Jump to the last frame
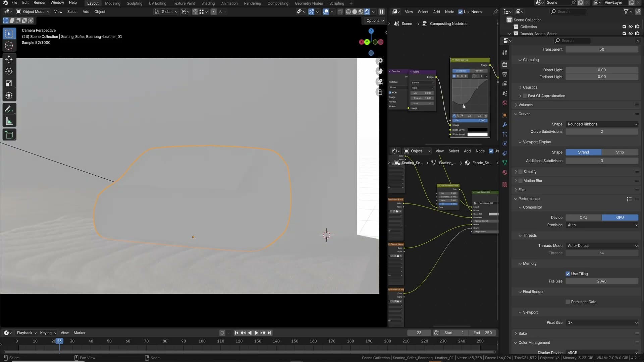 [x=269, y=333]
